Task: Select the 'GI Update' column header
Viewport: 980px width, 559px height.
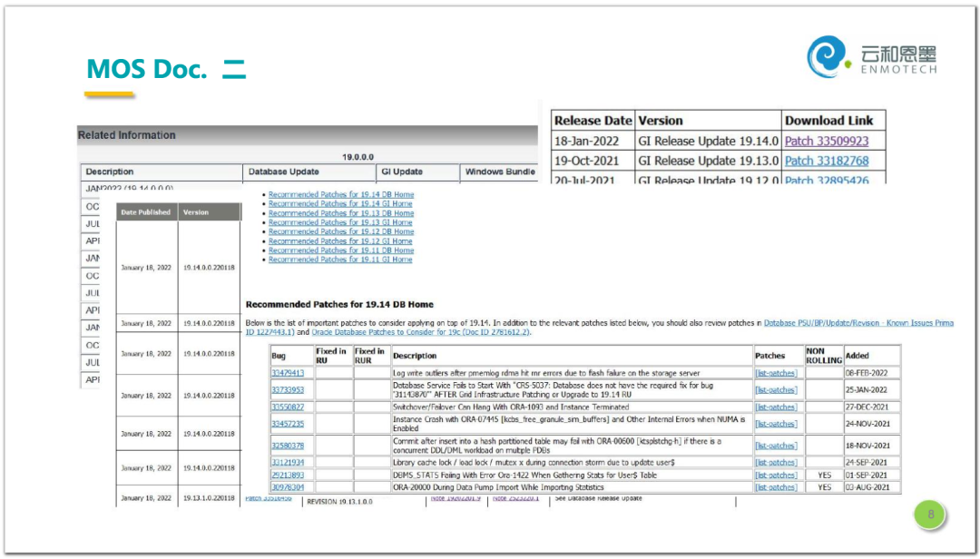Action: coord(402,172)
